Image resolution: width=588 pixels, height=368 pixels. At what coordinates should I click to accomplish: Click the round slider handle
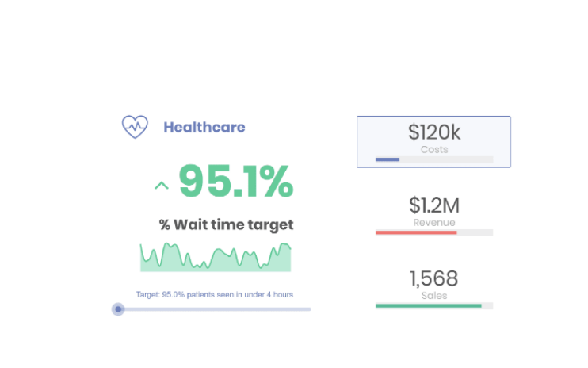118,309
